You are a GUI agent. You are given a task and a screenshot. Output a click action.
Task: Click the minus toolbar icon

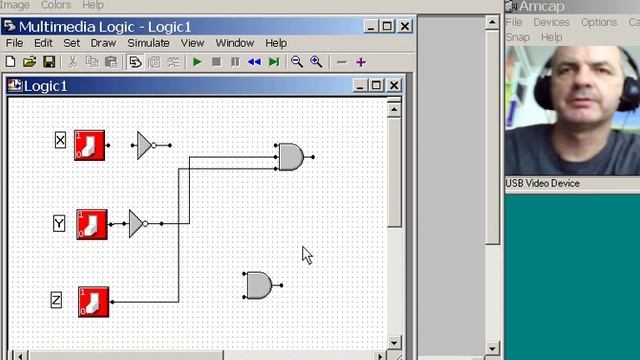point(342,62)
